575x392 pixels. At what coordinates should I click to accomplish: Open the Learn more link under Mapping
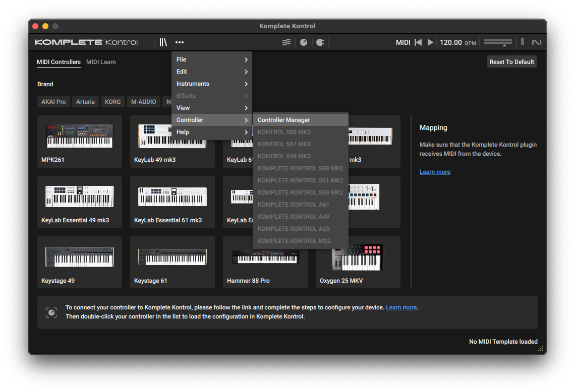(x=435, y=172)
